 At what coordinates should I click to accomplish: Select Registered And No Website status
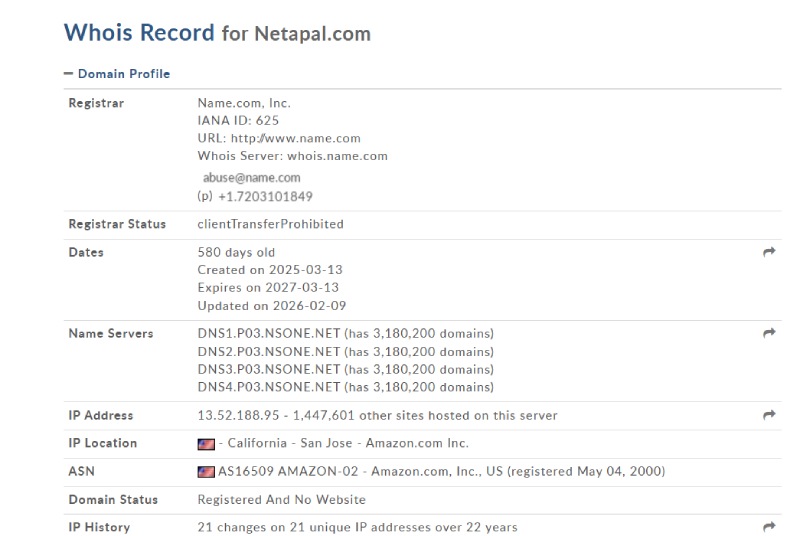(282, 499)
